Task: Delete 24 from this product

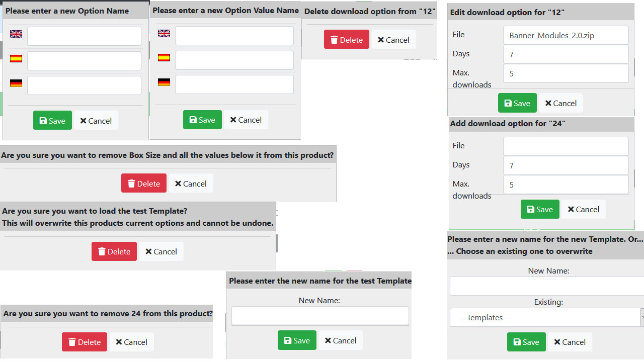Action: 85,342
